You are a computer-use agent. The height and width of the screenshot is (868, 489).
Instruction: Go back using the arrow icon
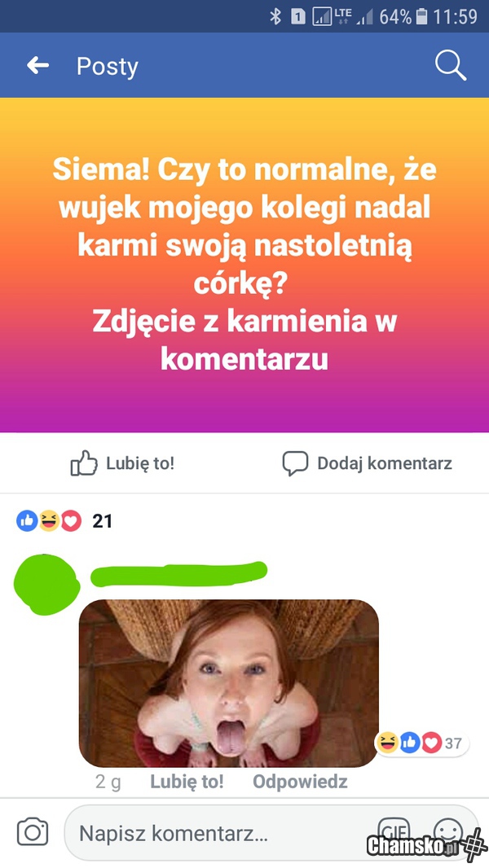(37, 66)
